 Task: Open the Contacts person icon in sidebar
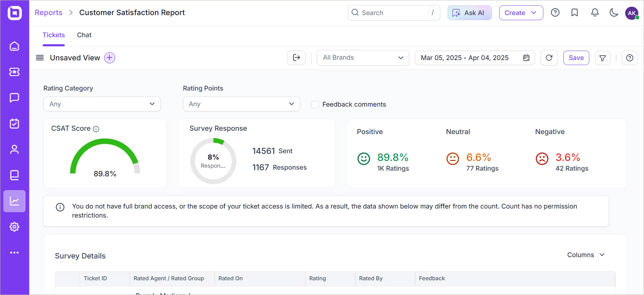pyautogui.click(x=14, y=149)
